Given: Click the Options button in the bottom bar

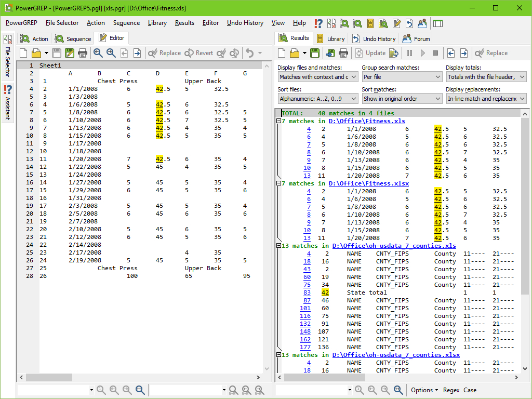Looking at the screenshot, I should tap(424, 390).
